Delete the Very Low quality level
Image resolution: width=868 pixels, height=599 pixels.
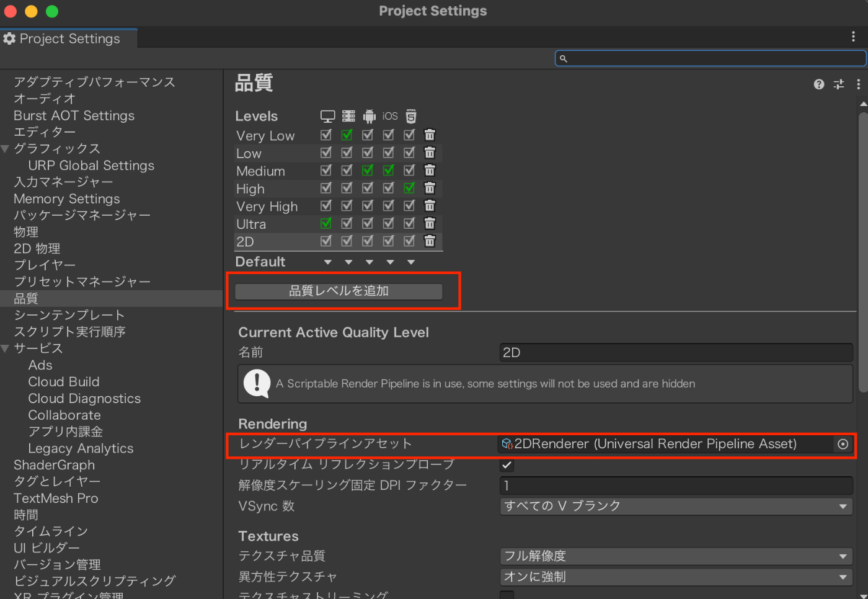430,135
